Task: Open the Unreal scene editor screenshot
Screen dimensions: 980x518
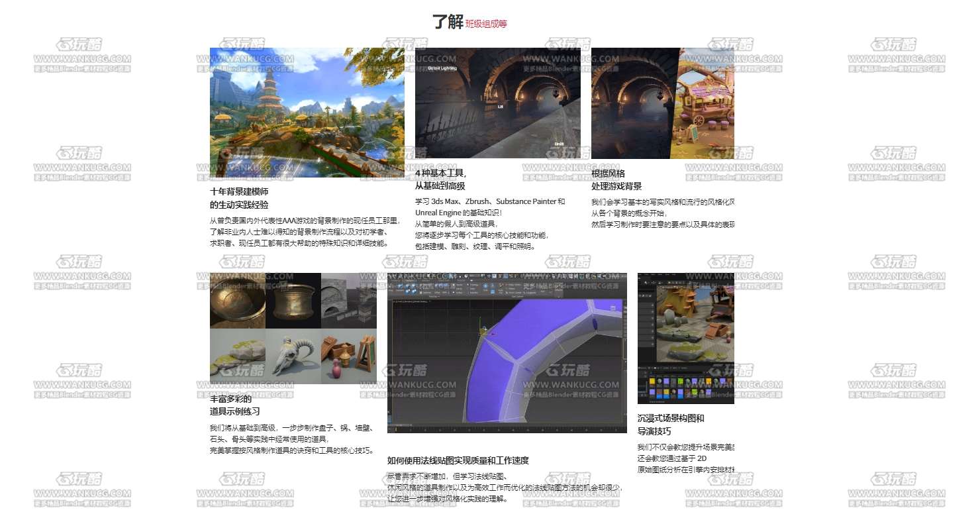Action: pos(686,338)
